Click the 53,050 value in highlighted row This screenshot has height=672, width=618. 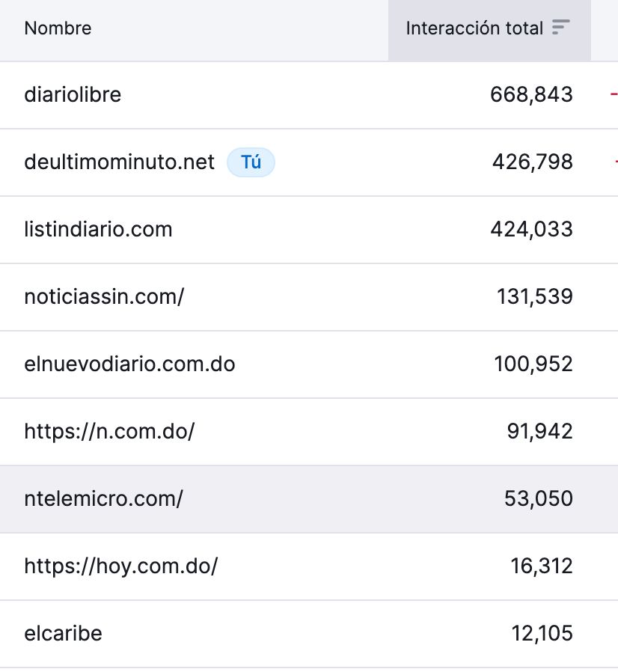coord(538,498)
